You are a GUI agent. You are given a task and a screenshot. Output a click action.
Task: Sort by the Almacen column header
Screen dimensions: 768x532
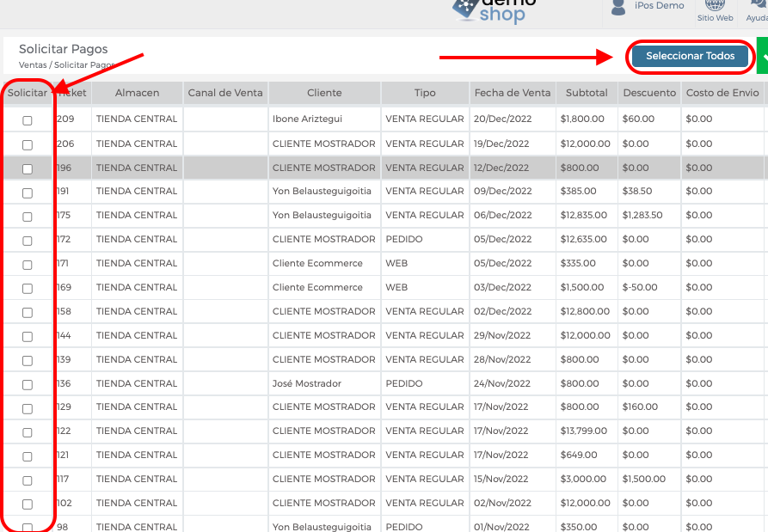[137, 93]
